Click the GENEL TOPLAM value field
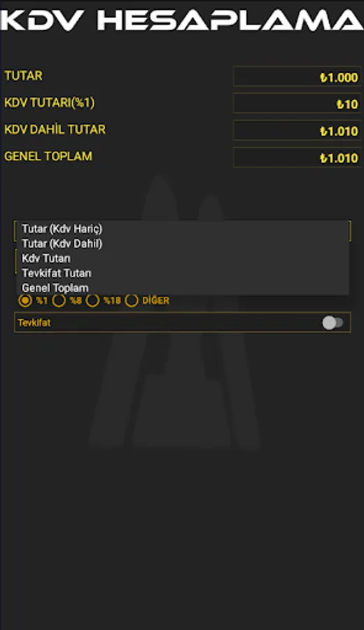 pyautogui.click(x=297, y=157)
